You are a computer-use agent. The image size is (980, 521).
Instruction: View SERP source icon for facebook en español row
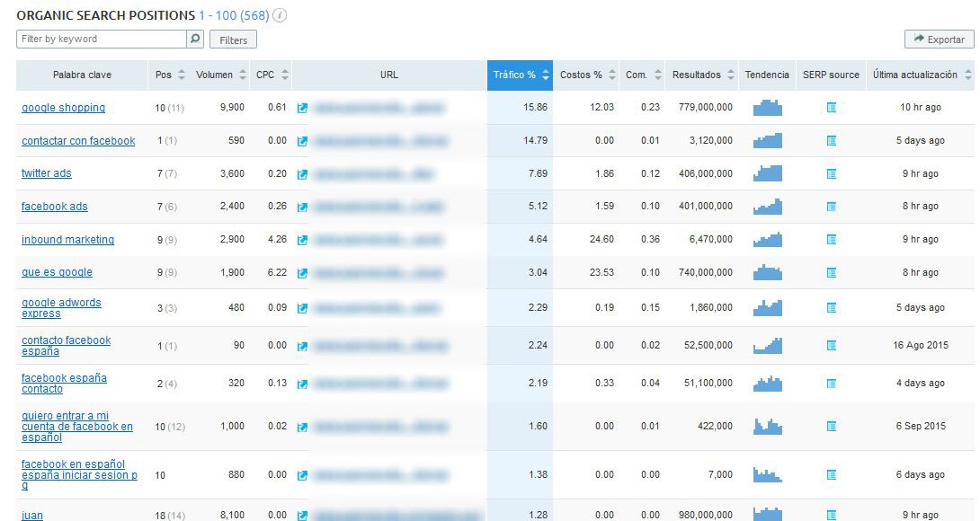[x=832, y=475]
